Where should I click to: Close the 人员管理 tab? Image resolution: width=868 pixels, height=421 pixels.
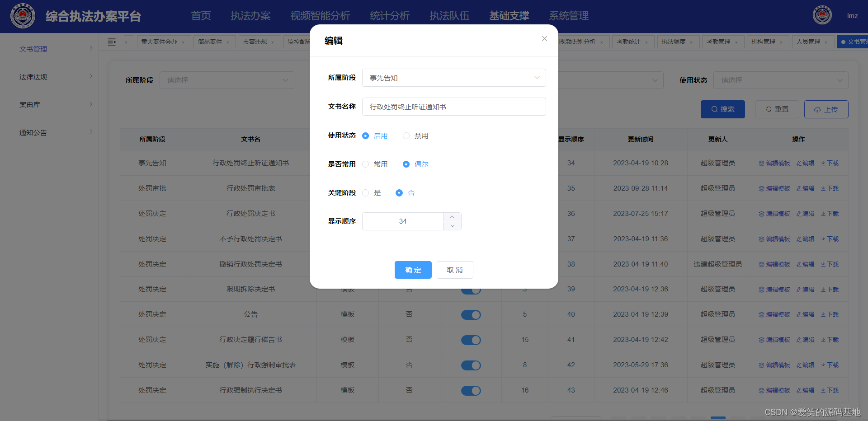[x=826, y=42]
